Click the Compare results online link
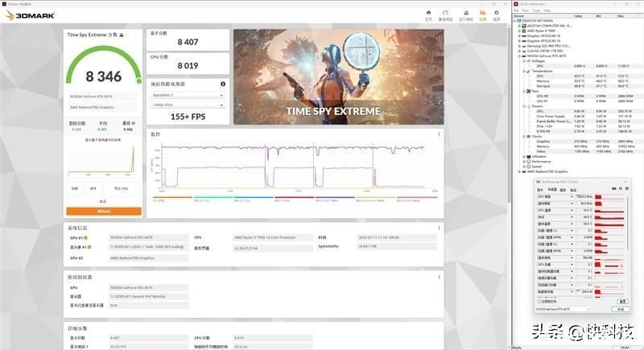The image size is (644, 350). pos(103,201)
